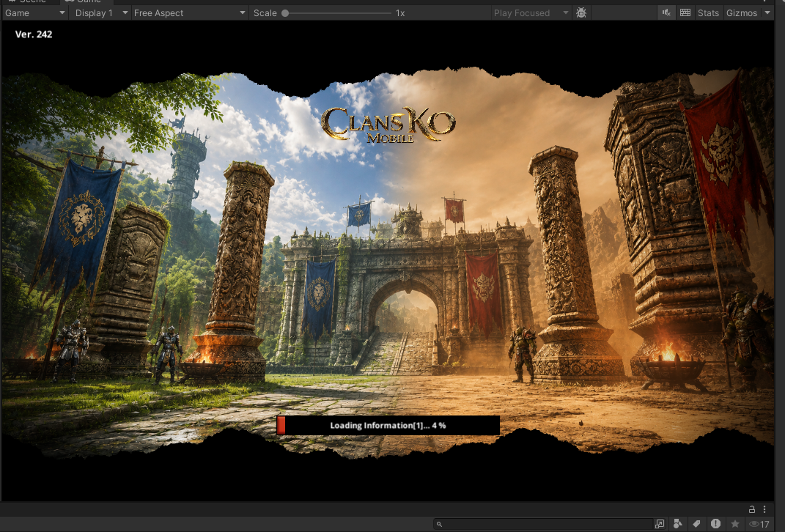Click the loading progress bar
This screenshot has width=785, height=532.
pos(388,426)
